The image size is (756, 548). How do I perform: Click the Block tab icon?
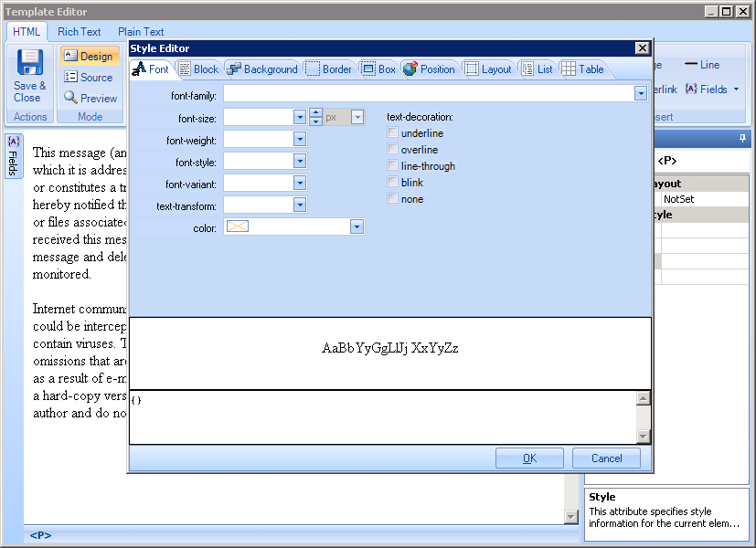(185, 68)
